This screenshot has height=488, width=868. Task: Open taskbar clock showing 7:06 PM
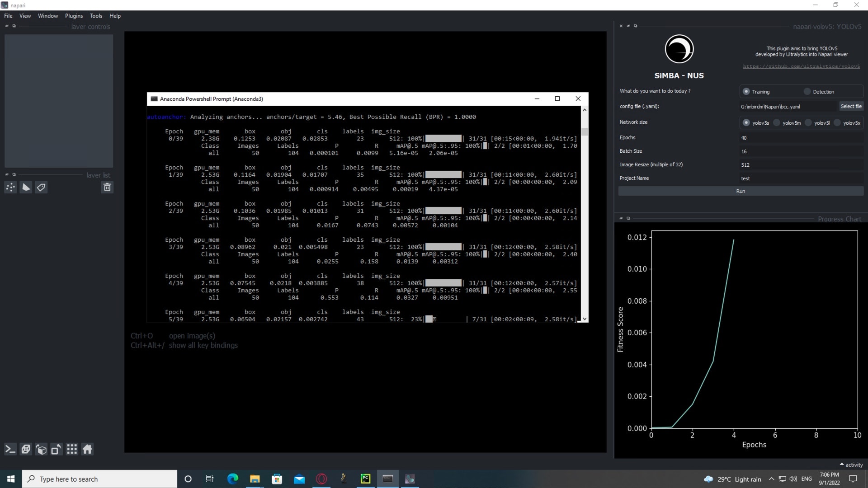click(829, 479)
